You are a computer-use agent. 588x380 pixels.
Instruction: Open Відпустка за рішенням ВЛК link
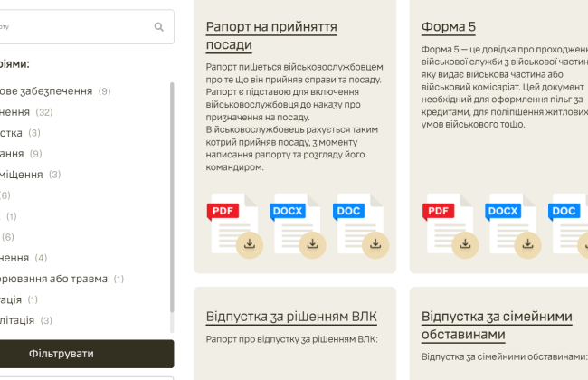(291, 317)
